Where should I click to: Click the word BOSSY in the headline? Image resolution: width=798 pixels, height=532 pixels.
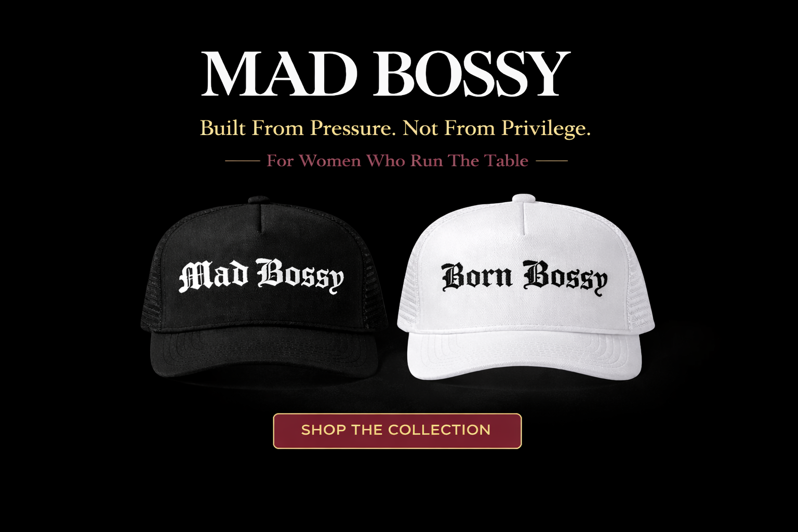472,74
